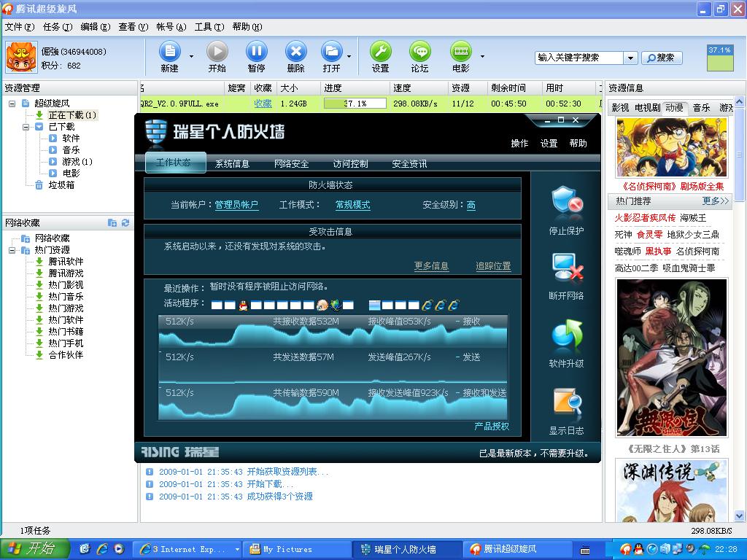
Task: Click the show desktop quick launch icon
Action: (x=85, y=549)
